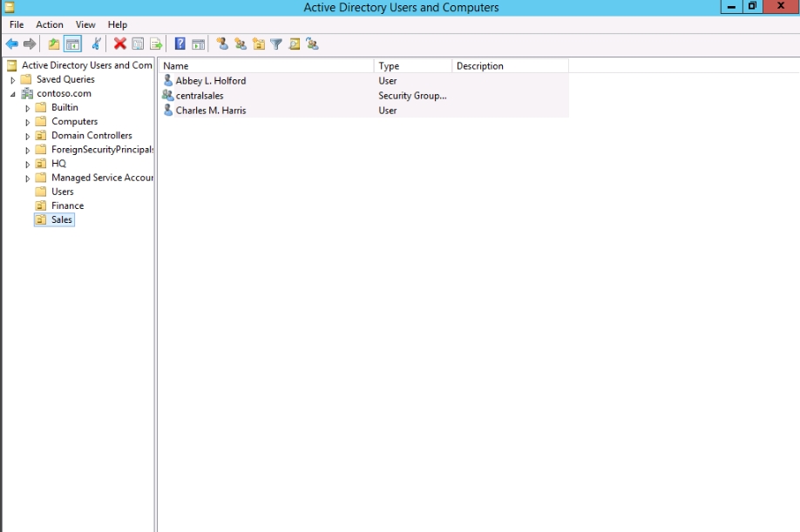Click User type cell for Charles M. Harris
This screenshot has width=800, height=532.
387,110
